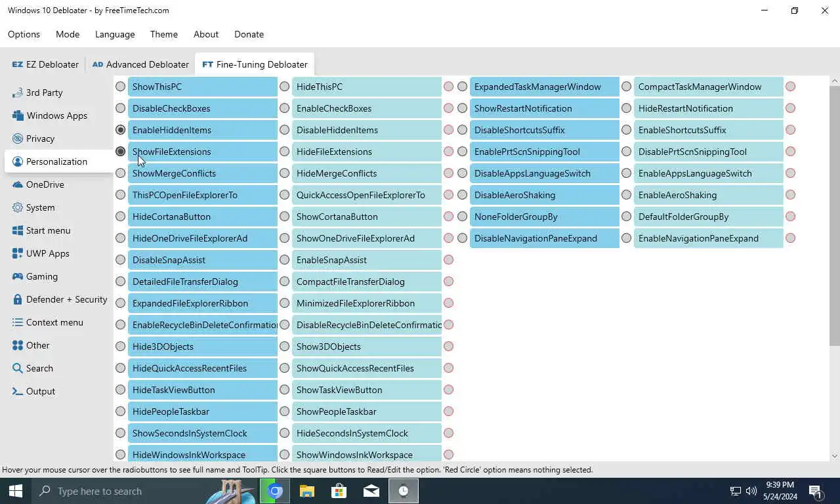Open Chrome from the taskbar

(275, 491)
